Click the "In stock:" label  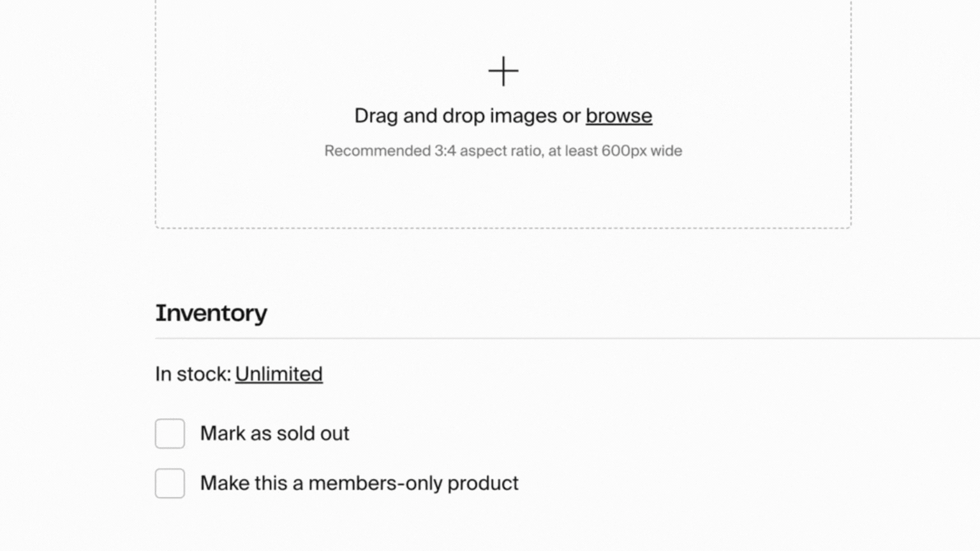(x=193, y=374)
